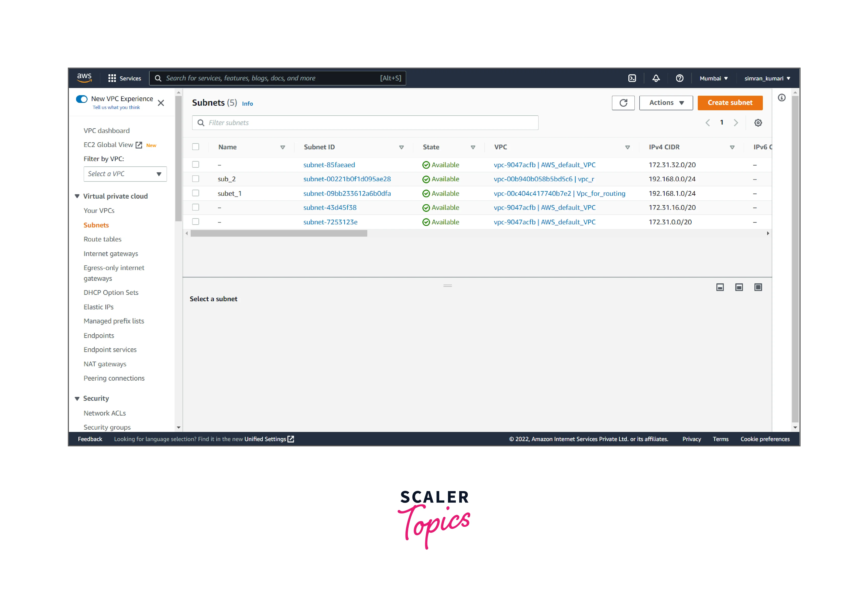Maximize the details split panel

click(758, 287)
